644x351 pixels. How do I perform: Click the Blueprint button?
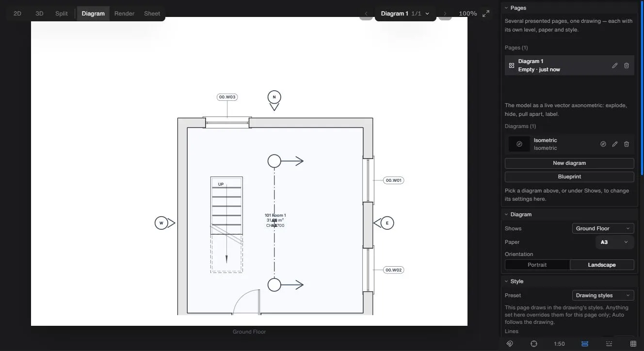click(x=569, y=176)
